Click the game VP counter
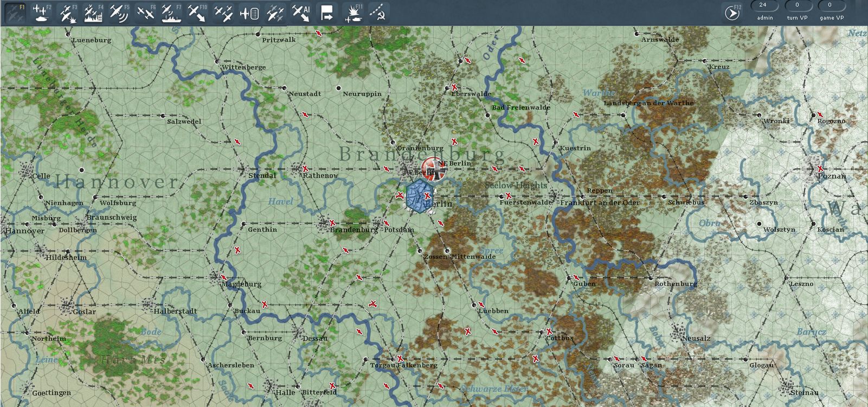The height and width of the screenshot is (407, 868). pyautogui.click(x=831, y=5)
